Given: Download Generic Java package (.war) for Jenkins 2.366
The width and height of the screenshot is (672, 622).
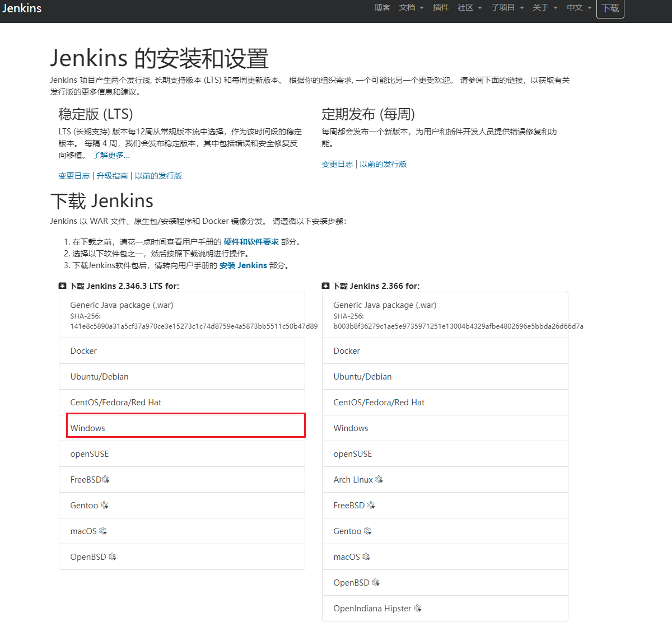Looking at the screenshot, I should point(445,315).
